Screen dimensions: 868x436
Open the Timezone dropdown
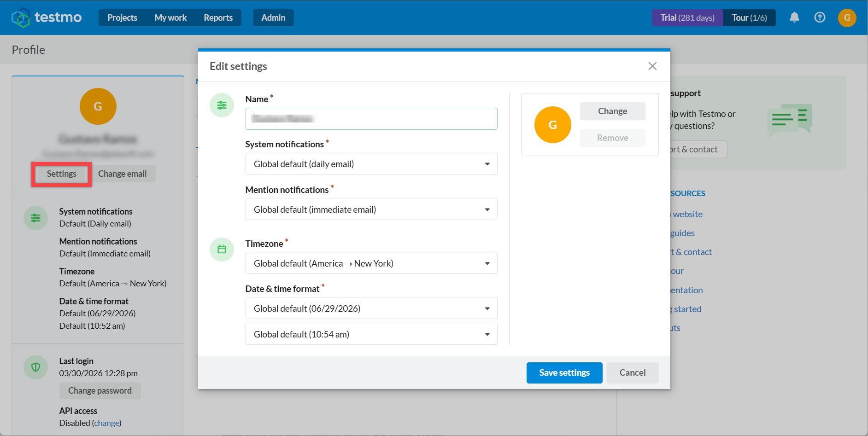click(x=371, y=263)
